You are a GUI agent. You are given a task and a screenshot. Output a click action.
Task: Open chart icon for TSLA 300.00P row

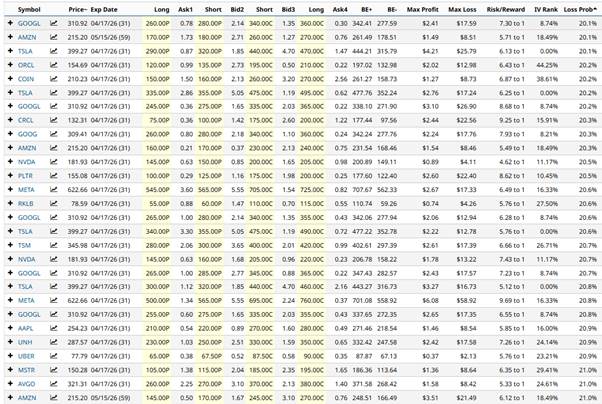point(54,287)
